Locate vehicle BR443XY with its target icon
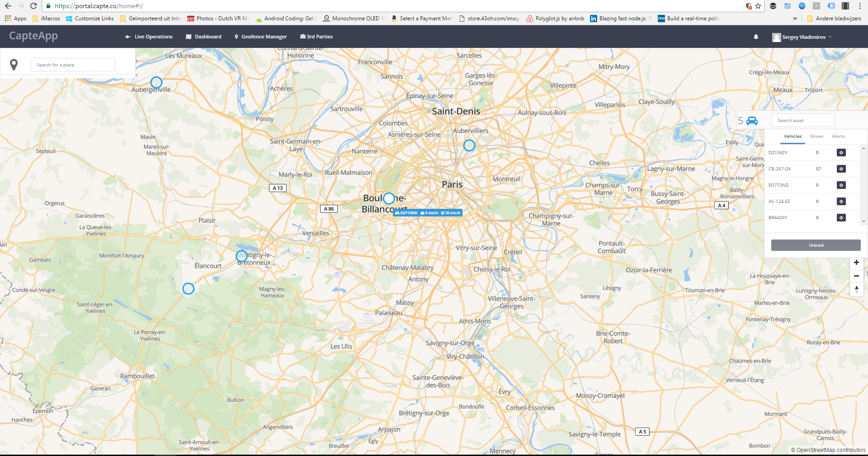 pos(841,218)
